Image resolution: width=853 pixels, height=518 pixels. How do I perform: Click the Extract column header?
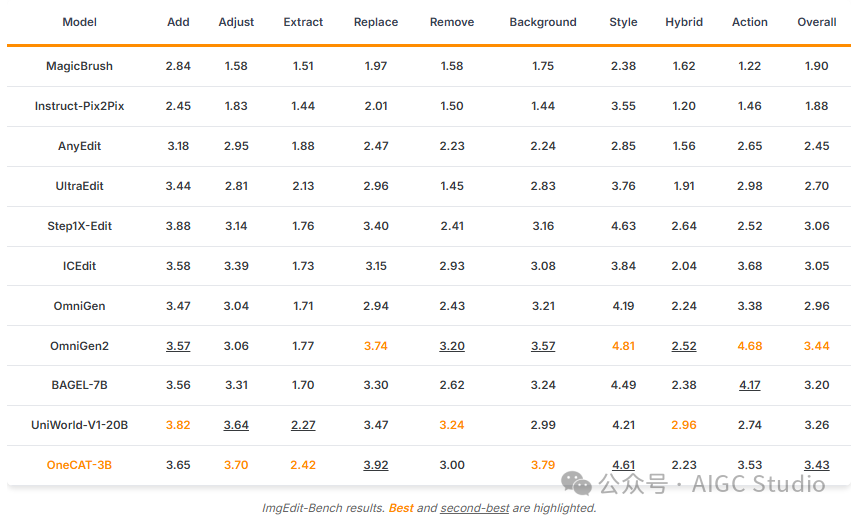[303, 22]
